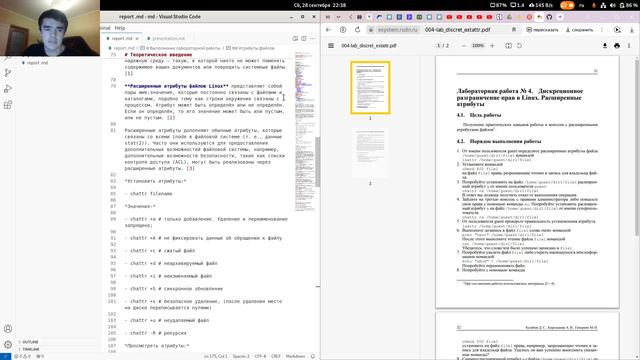The height and width of the screenshot is (360, 640).
Task: Bookmark the current PDF page in browser
Action: coord(514,30)
